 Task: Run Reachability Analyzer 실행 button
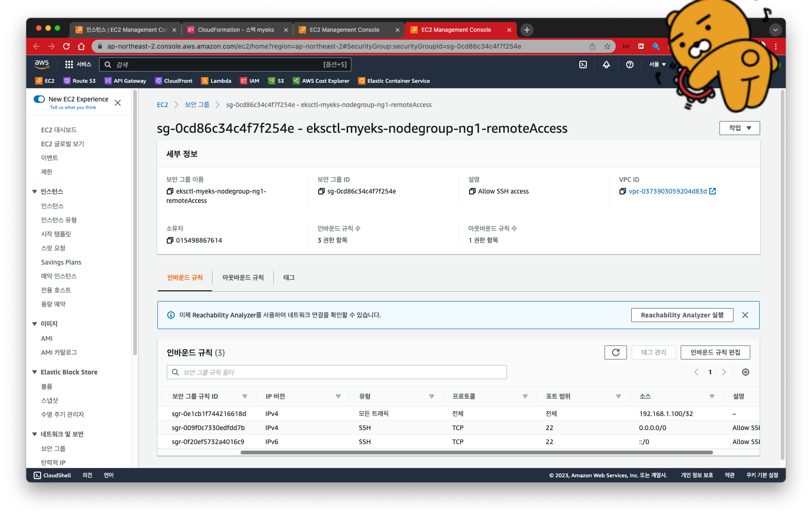(682, 315)
